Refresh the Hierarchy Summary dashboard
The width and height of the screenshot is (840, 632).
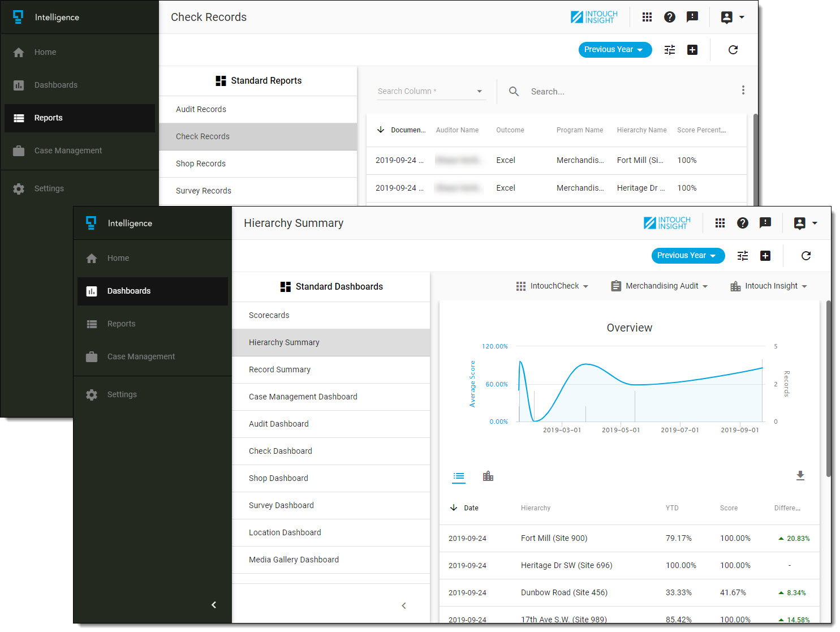(806, 256)
